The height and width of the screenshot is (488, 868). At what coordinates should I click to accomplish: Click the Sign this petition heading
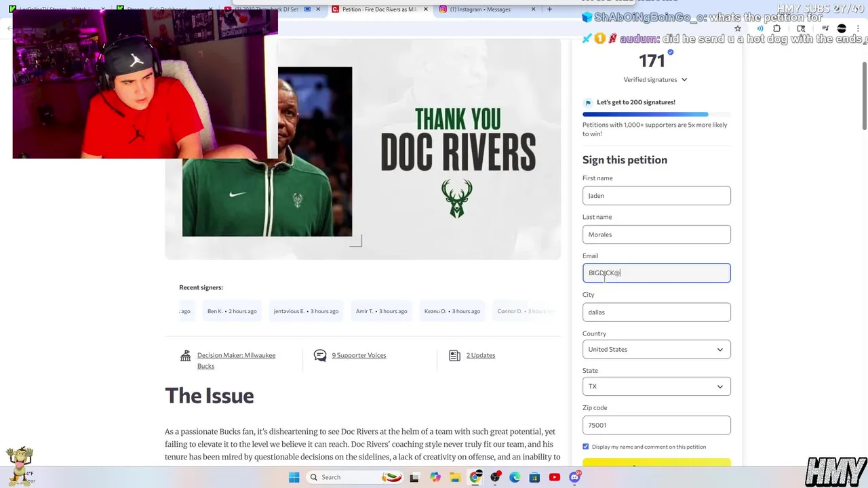click(625, 160)
